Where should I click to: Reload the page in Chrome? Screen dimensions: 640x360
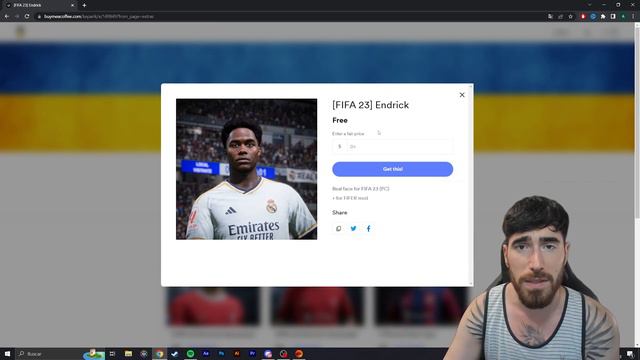click(27, 16)
